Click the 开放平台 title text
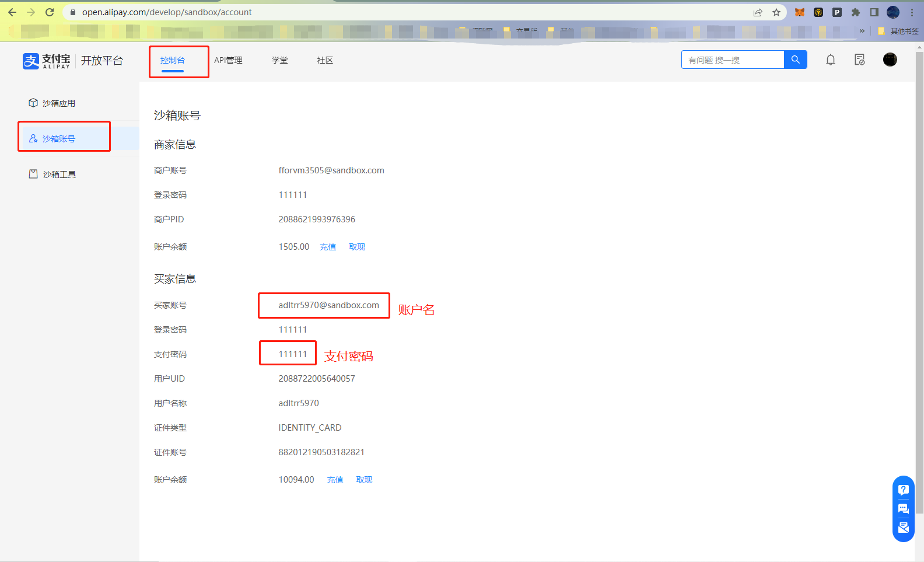Image resolution: width=924 pixels, height=562 pixels. pos(102,61)
